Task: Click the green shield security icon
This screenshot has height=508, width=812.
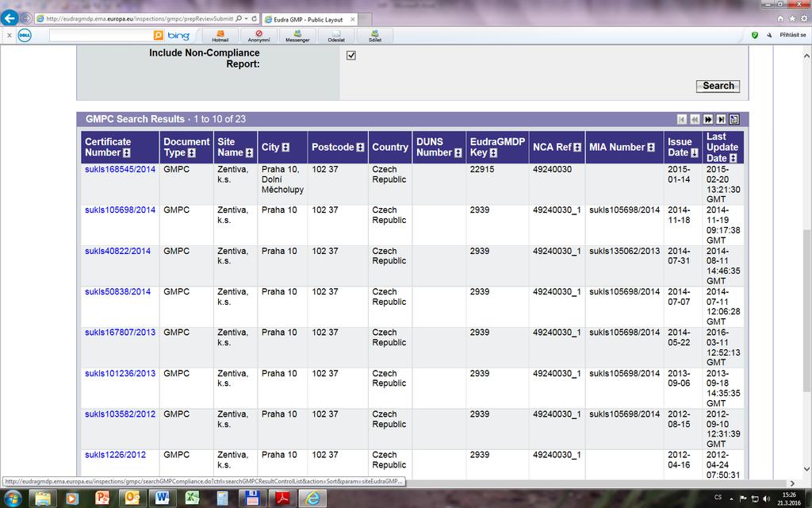Action: pos(755,35)
